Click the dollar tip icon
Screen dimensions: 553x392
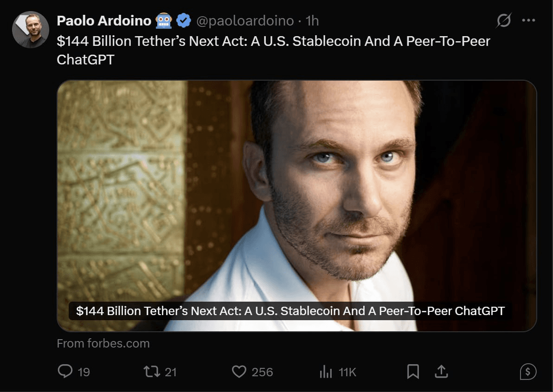(528, 371)
